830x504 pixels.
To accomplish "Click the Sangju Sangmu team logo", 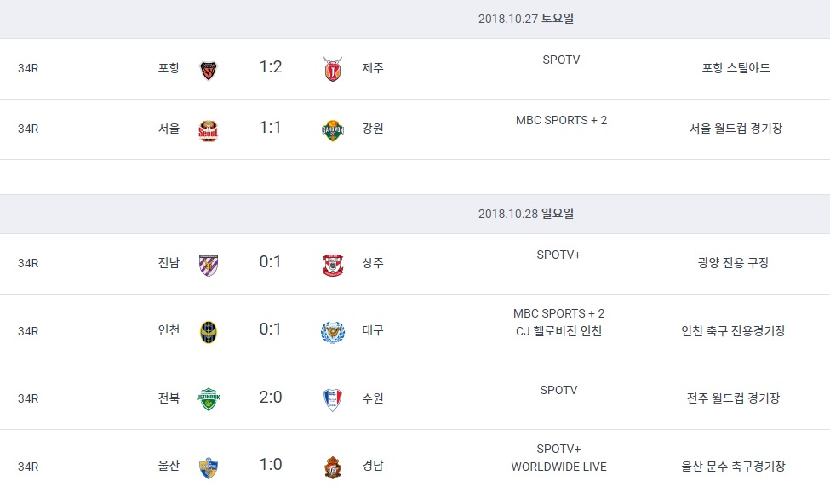I will 332,264.
